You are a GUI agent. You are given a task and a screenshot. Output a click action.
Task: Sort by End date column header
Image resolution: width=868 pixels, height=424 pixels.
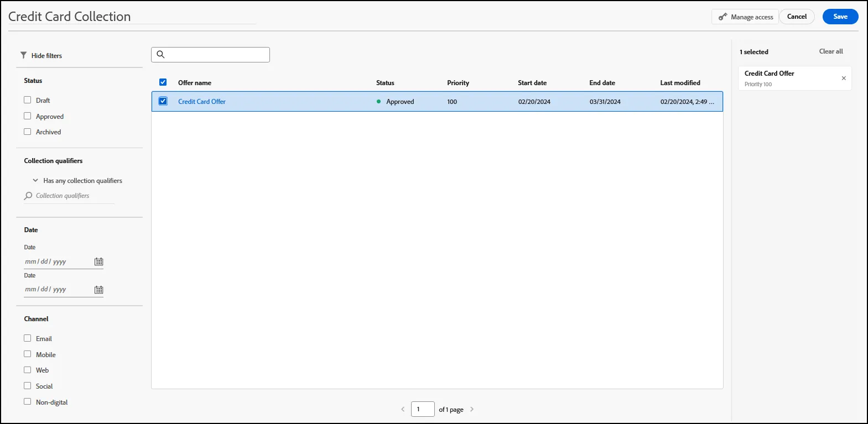(602, 83)
